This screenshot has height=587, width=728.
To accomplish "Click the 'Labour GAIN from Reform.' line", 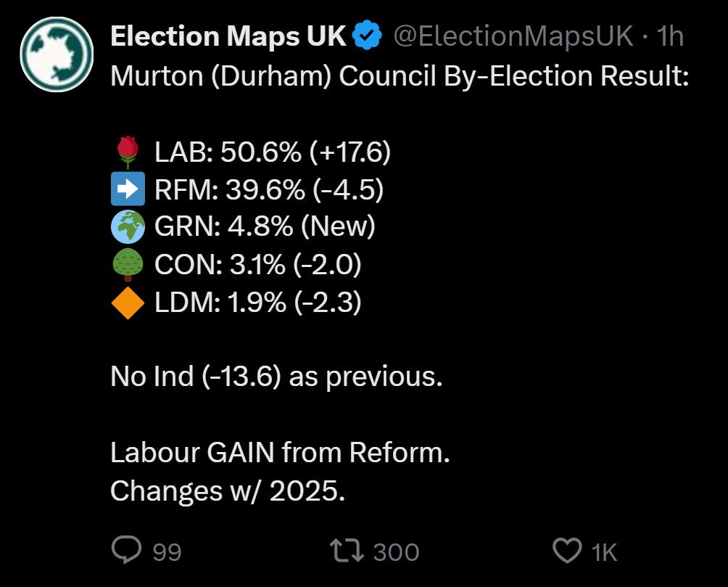I will [281, 453].
